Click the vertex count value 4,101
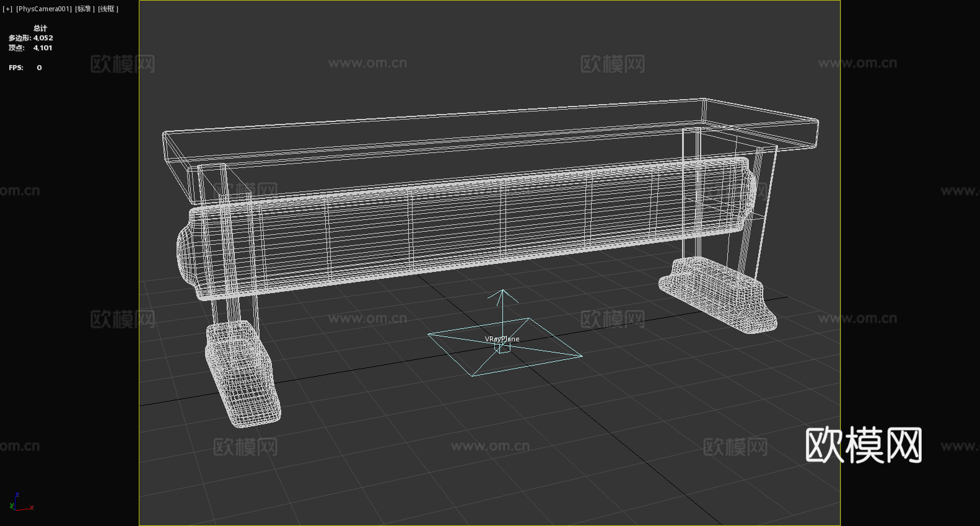This screenshot has width=980, height=526. 43,48
